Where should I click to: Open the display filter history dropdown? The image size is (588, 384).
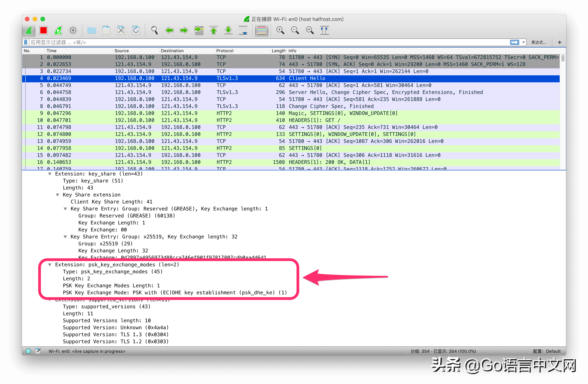pyautogui.click(x=523, y=43)
